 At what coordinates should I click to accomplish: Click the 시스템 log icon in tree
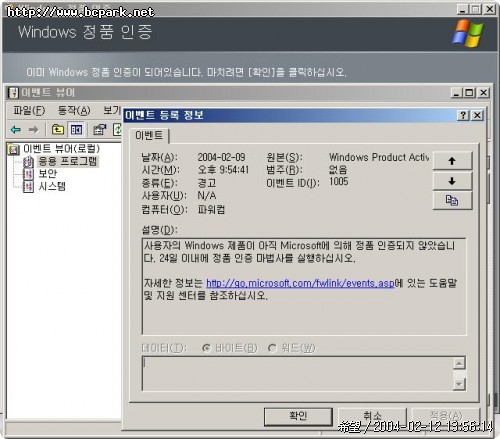(x=28, y=186)
